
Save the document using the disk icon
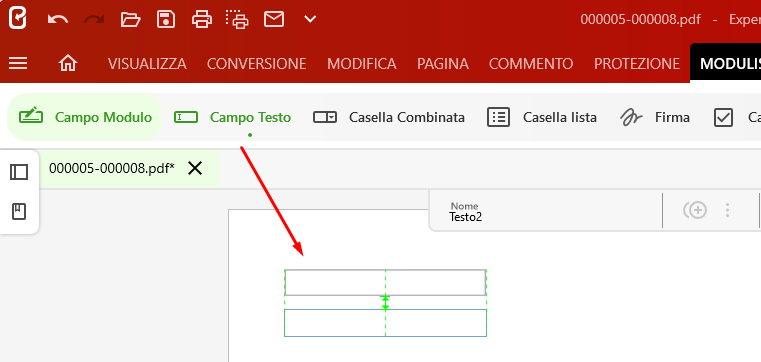[166, 19]
